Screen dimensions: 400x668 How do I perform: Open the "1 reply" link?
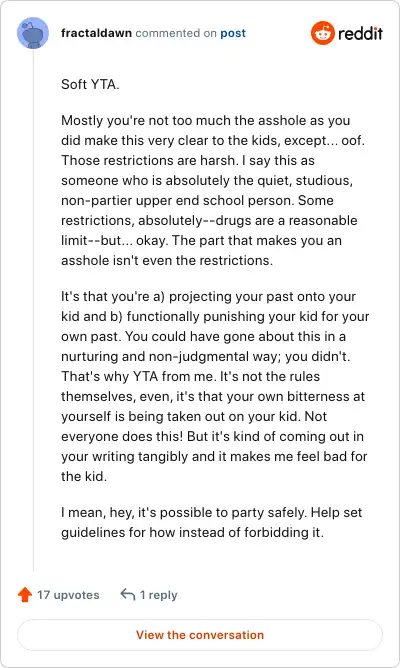[158, 595]
